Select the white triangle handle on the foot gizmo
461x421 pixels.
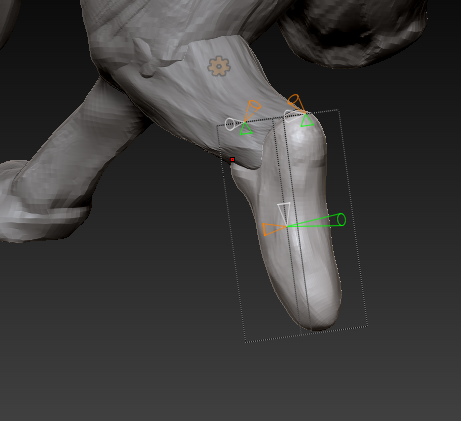284,213
